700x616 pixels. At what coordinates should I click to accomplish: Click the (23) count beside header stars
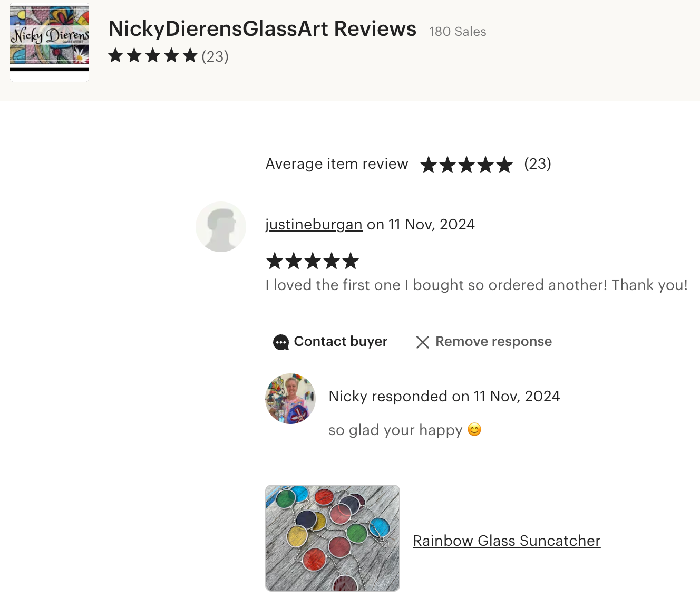(215, 56)
